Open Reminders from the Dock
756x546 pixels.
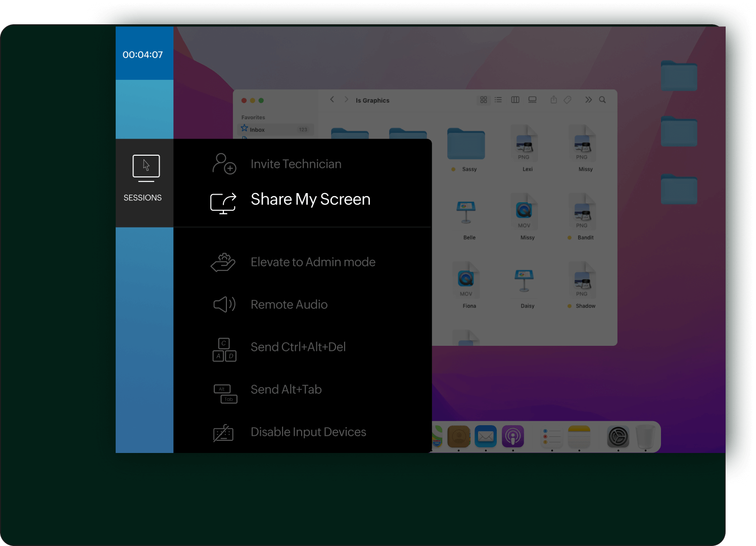552,436
